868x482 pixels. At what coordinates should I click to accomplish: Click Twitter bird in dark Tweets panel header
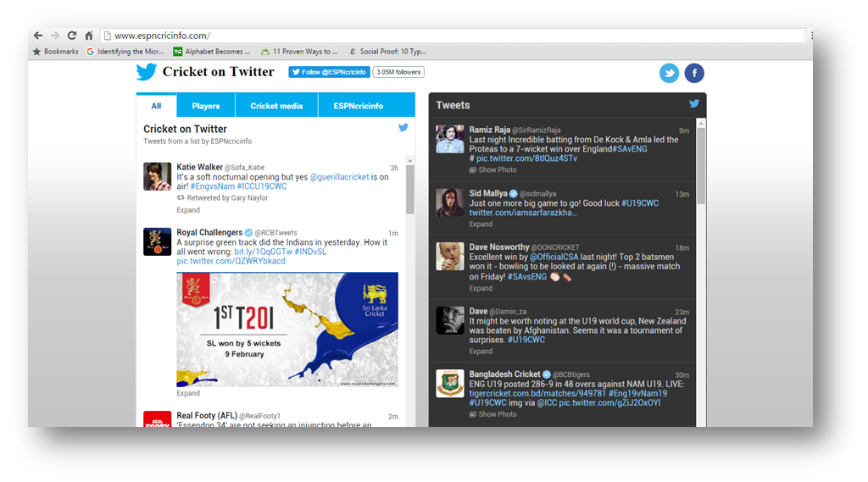pos(693,103)
